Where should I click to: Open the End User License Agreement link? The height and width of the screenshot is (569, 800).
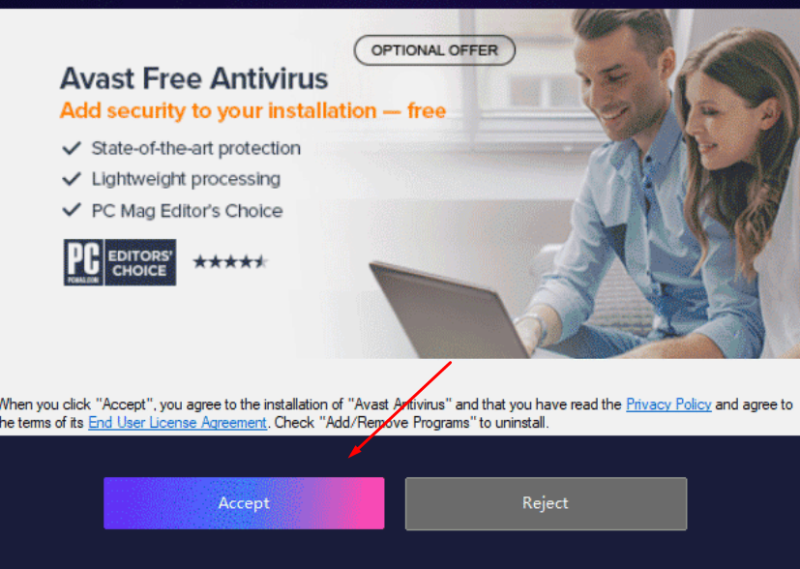point(178,423)
